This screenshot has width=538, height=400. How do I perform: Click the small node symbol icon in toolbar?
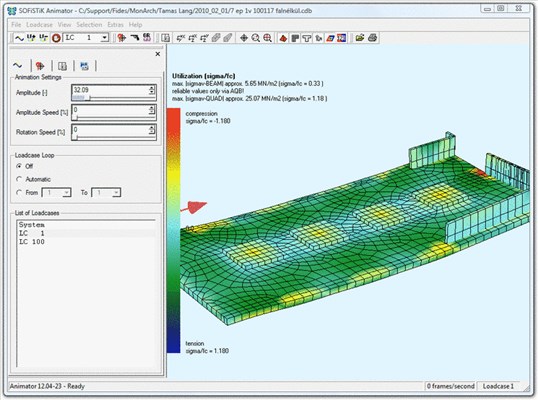click(x=318, y=38)
